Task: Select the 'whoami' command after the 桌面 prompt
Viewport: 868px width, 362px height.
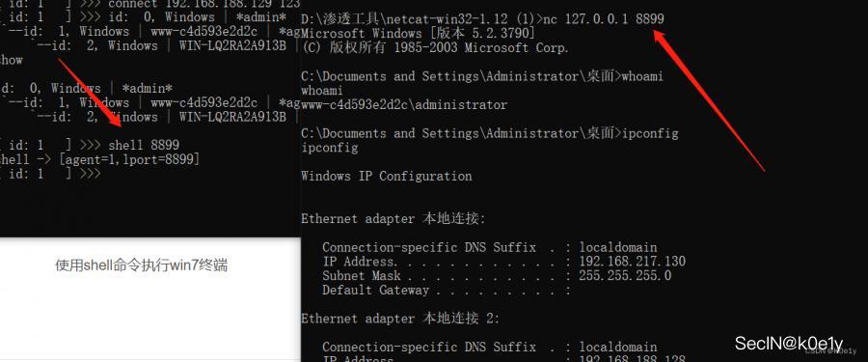Action: coord(642,76)
